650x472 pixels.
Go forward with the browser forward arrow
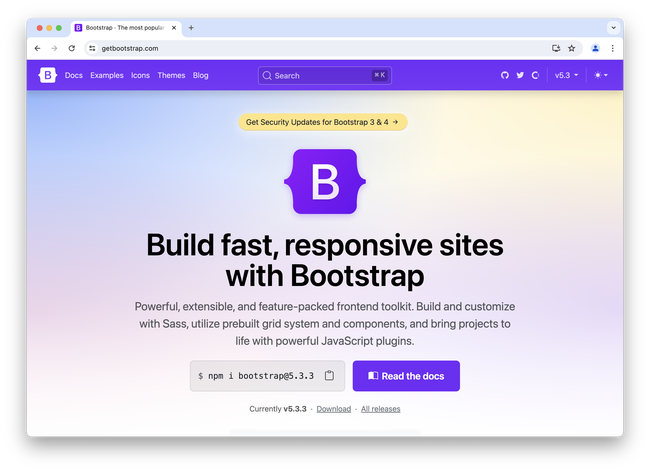coord(54,48)
